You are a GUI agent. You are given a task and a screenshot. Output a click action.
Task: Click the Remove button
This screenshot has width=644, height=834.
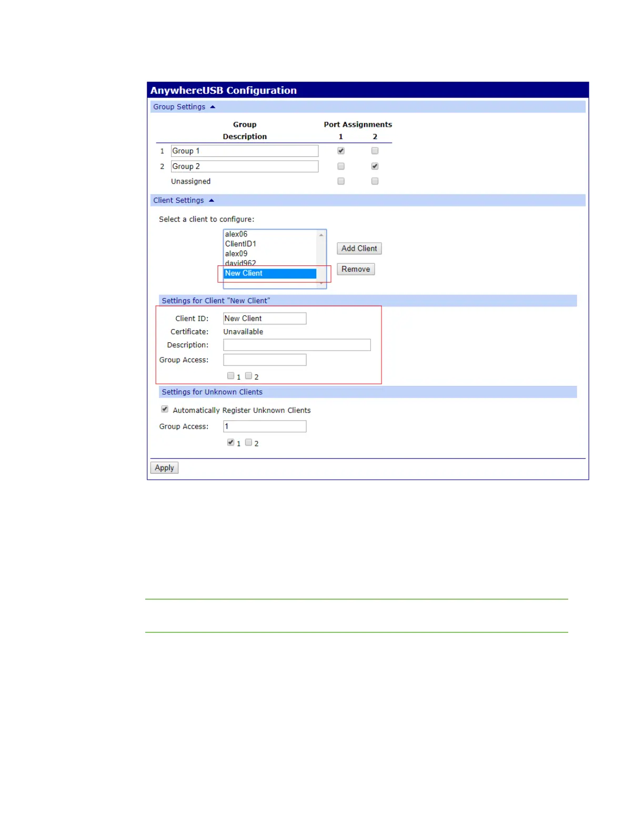(x=356, y=269)
